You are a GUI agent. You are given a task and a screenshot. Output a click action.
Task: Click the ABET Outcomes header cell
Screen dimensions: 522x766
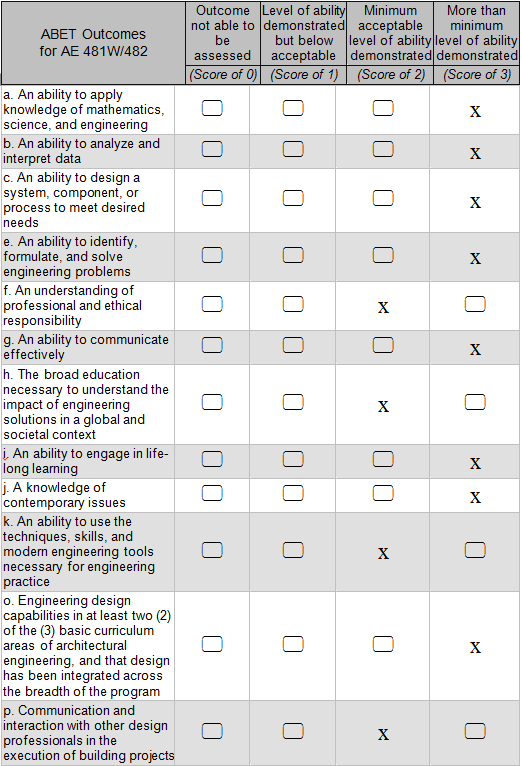93,43
